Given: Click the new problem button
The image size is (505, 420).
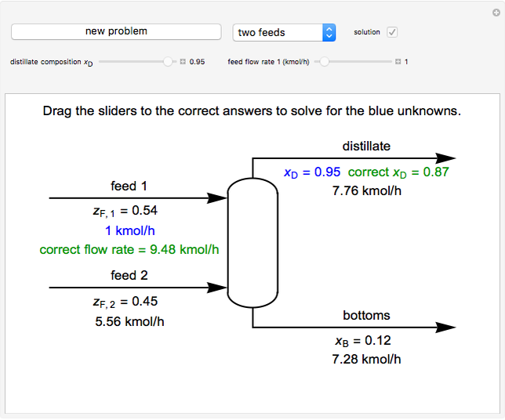Looking at the screenshot, I should tap(116, 31).
